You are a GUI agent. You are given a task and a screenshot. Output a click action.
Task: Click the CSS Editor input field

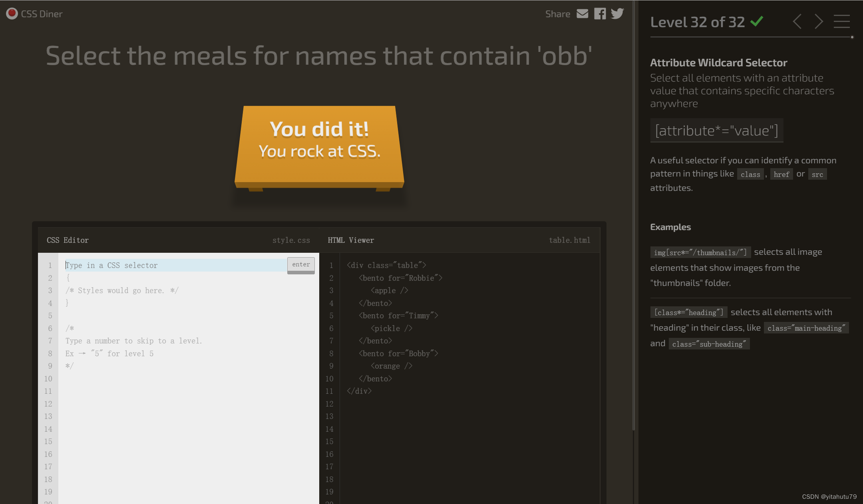coord(174,265)
